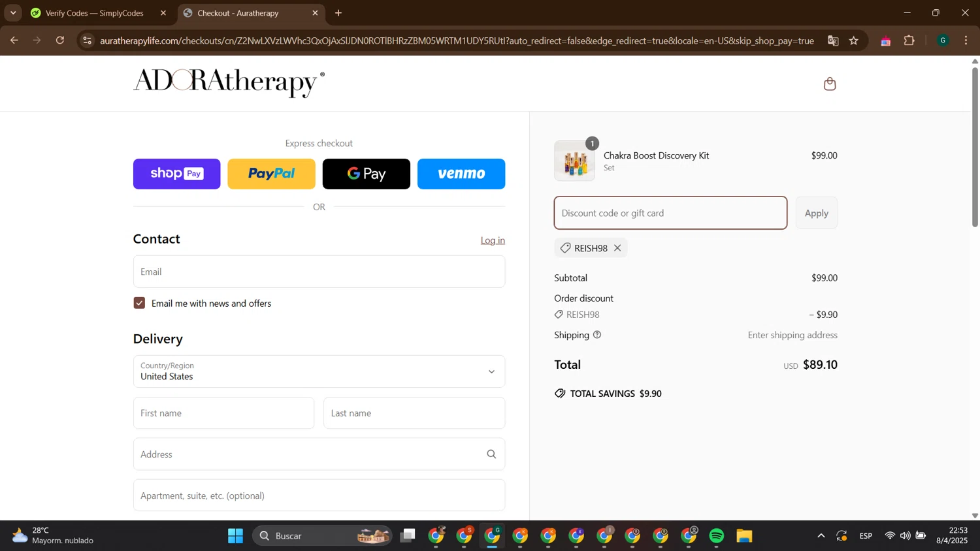Close the Verify Codes SimplyCodes tab
Screen dimensions: 980x551
click(163, 13)
